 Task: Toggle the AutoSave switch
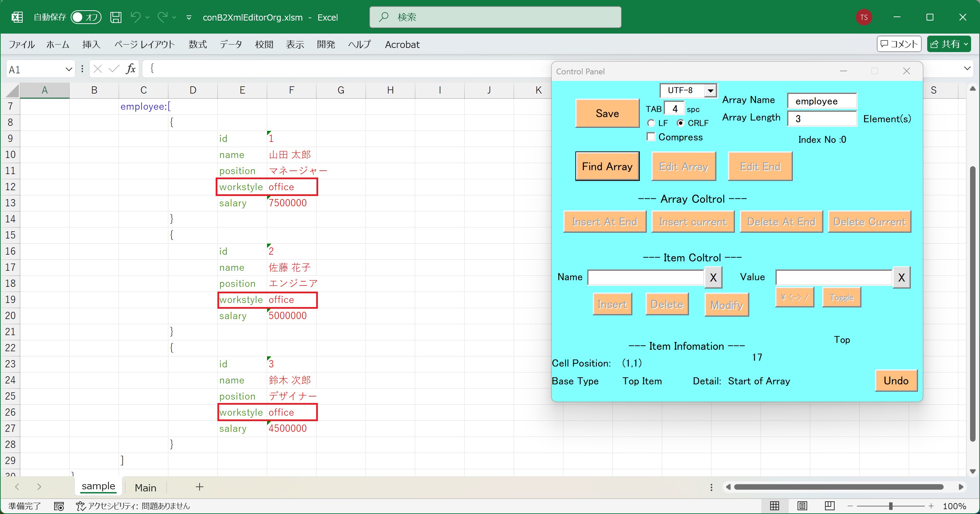click(x=86, y=17)
